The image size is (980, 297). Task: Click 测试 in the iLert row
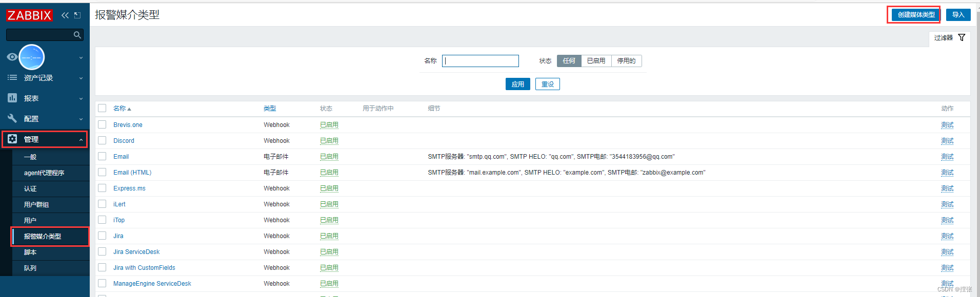click(947, 204)
